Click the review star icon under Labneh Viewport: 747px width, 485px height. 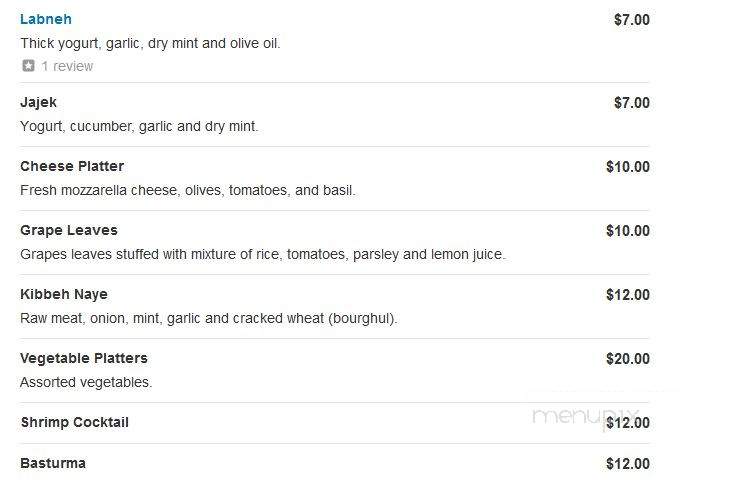point(29,66)
